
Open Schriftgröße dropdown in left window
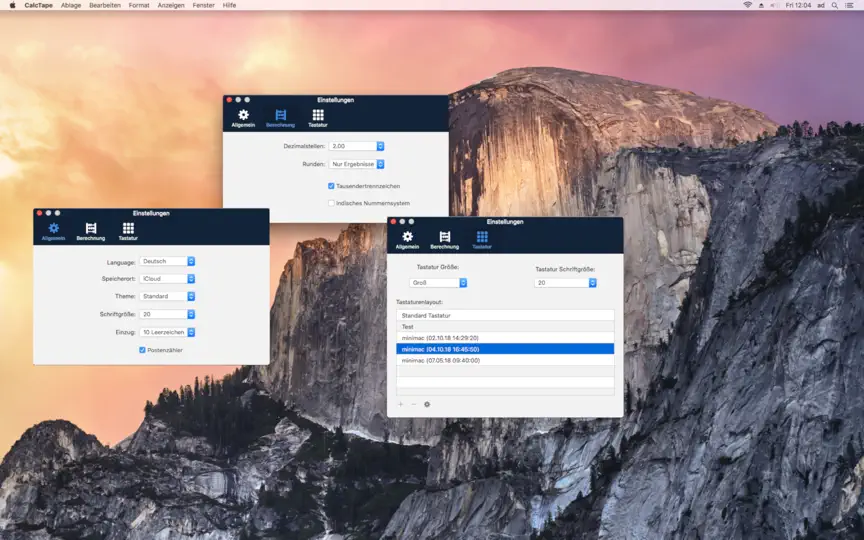(167, 314)
